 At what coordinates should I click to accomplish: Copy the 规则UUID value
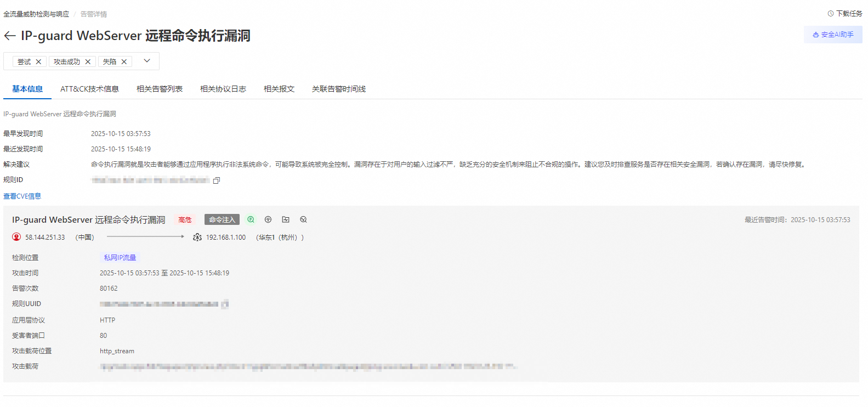(x=225, y=304)
